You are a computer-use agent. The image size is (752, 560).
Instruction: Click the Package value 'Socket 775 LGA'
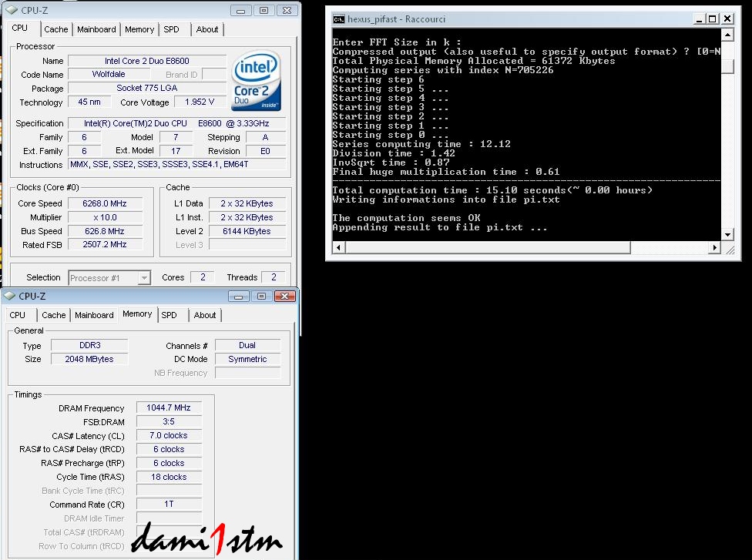tap(146, 89)
